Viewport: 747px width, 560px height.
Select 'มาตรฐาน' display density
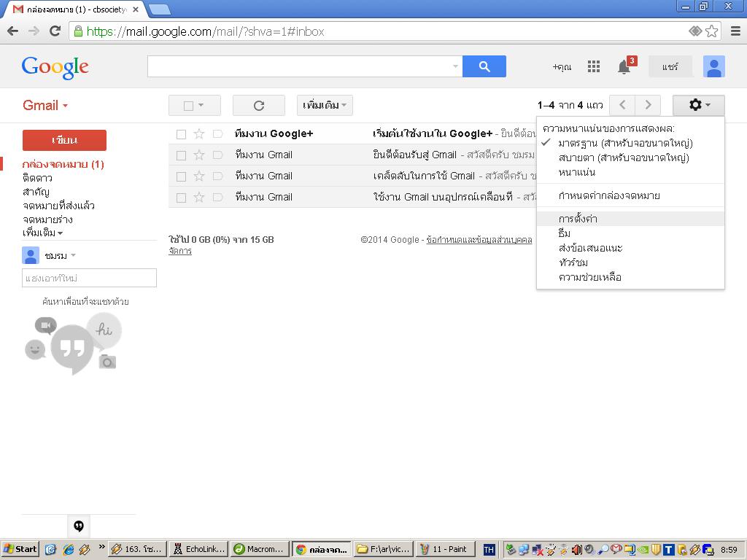pyautogui.click(x=625, y=143)
